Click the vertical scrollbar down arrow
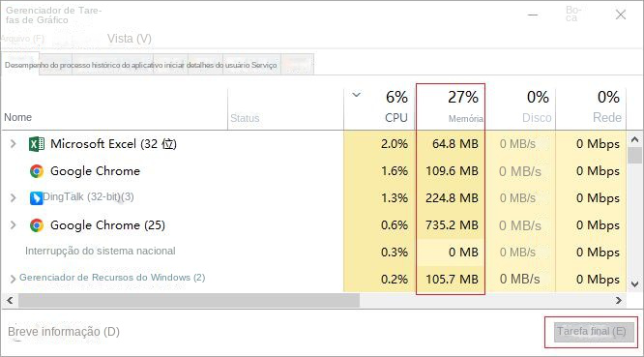The width and height of the screenshot is (644, 357). coord(635,283)
